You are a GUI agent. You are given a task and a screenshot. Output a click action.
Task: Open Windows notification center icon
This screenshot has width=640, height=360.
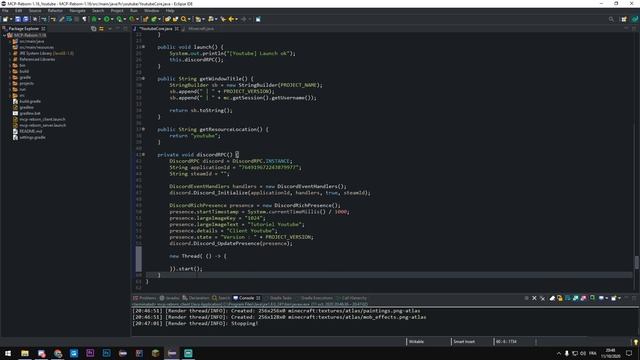coord(629,353)
